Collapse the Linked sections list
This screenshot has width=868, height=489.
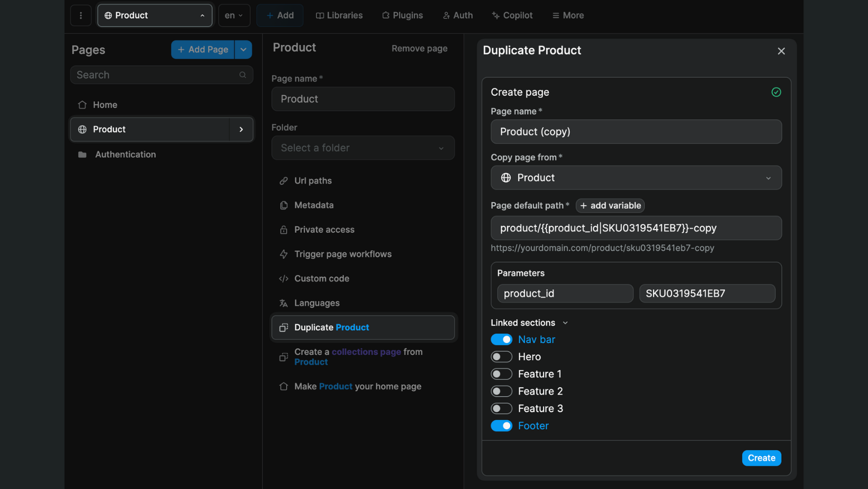(x=565, y=322)
